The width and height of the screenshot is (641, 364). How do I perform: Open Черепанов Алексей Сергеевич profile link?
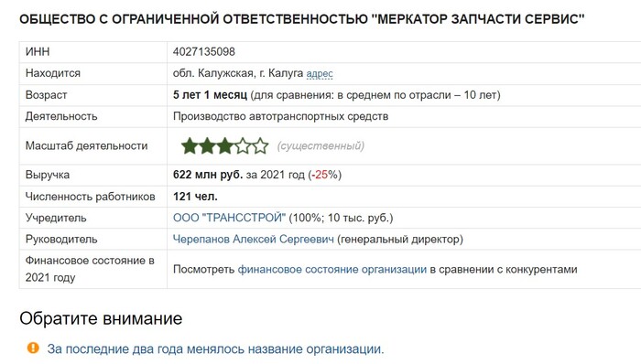254,239
